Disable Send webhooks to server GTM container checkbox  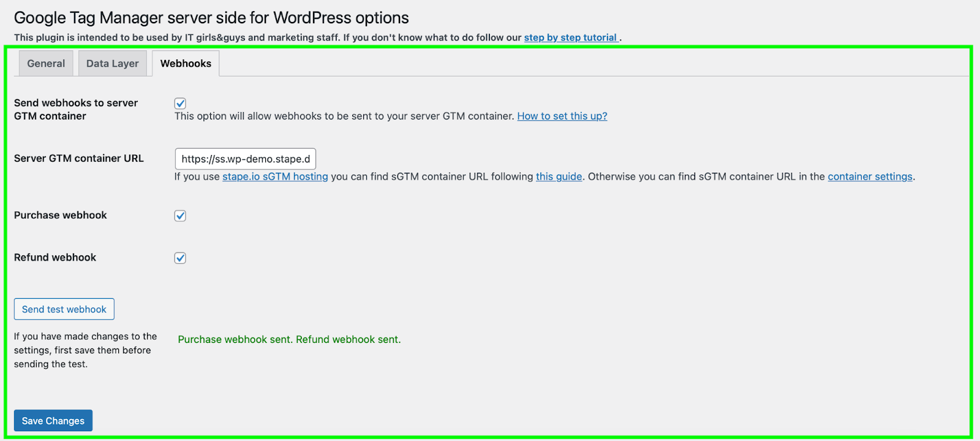click(180, 104)
